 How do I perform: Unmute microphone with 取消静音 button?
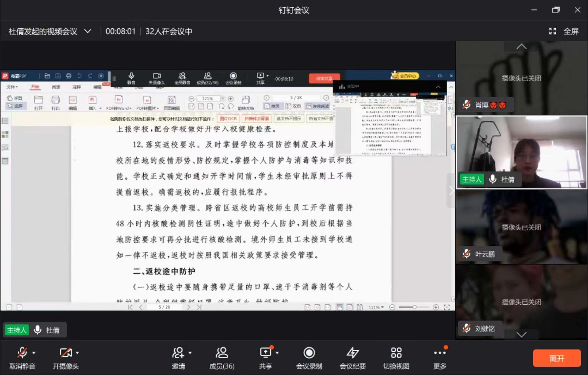(x=22, y=358)
